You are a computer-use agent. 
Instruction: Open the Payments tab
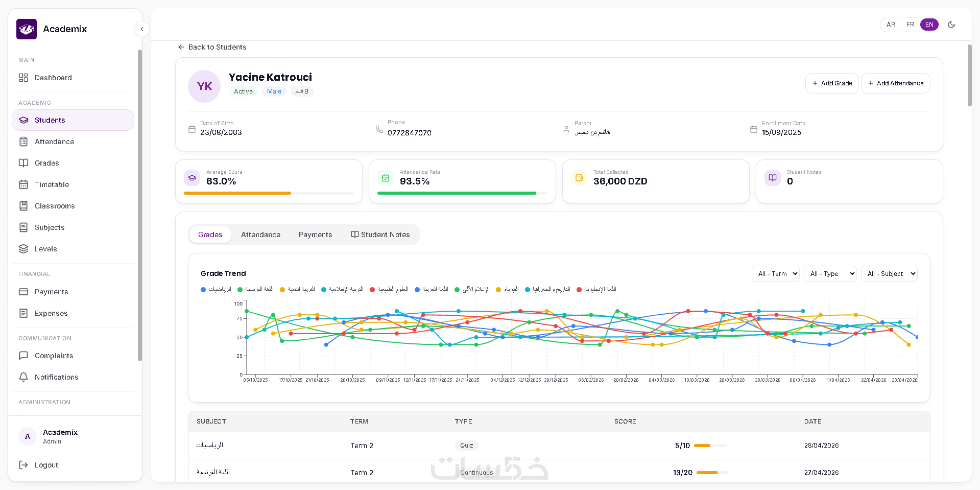(315, 235)
